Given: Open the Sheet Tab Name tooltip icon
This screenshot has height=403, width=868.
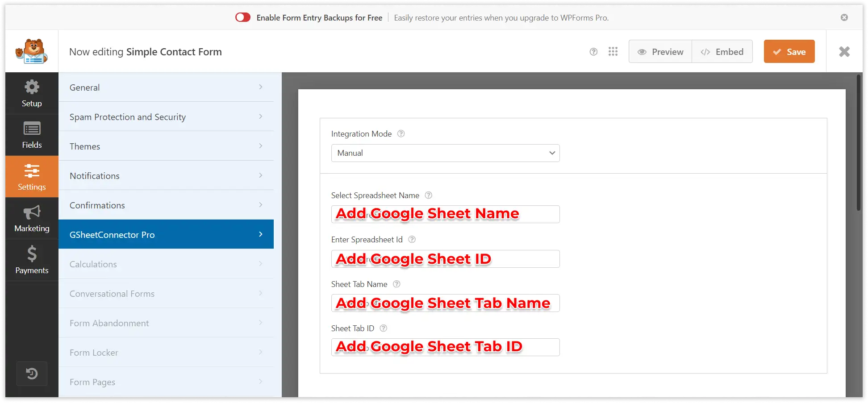Looking at the screenshot, I should pos(396,284).
